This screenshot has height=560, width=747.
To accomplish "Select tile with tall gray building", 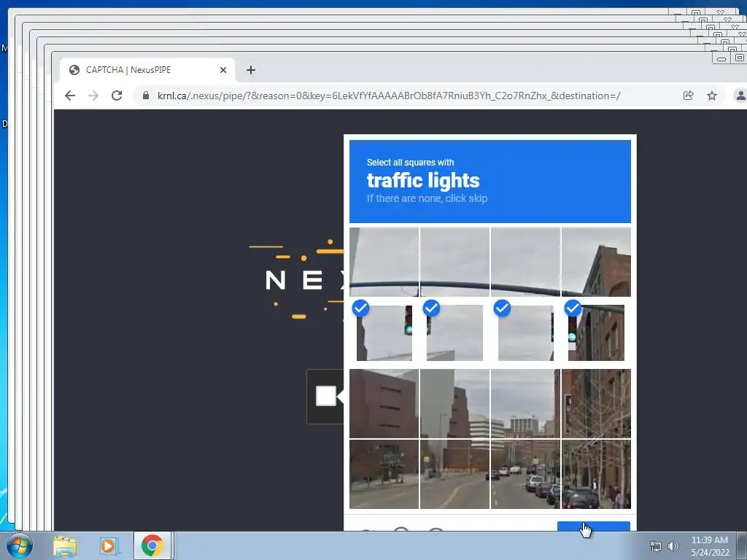I will [454, 403].
